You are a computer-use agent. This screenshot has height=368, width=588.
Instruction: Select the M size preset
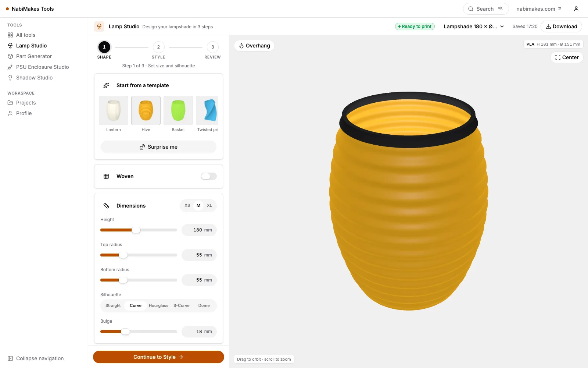(x=198, y=205)
